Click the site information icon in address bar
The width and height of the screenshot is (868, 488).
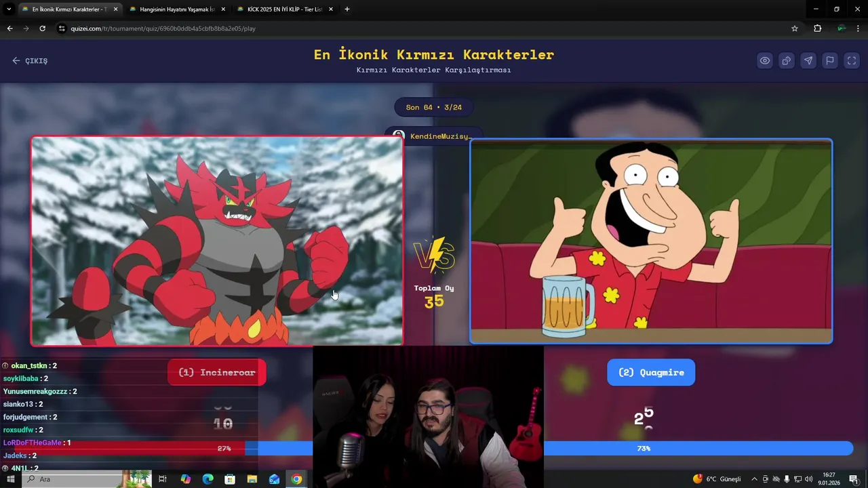62,28
